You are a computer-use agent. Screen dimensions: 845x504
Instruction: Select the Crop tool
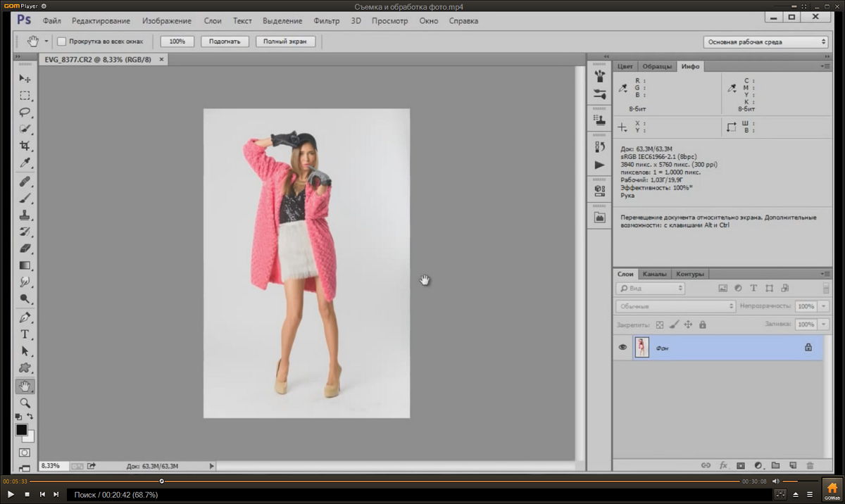25,146
